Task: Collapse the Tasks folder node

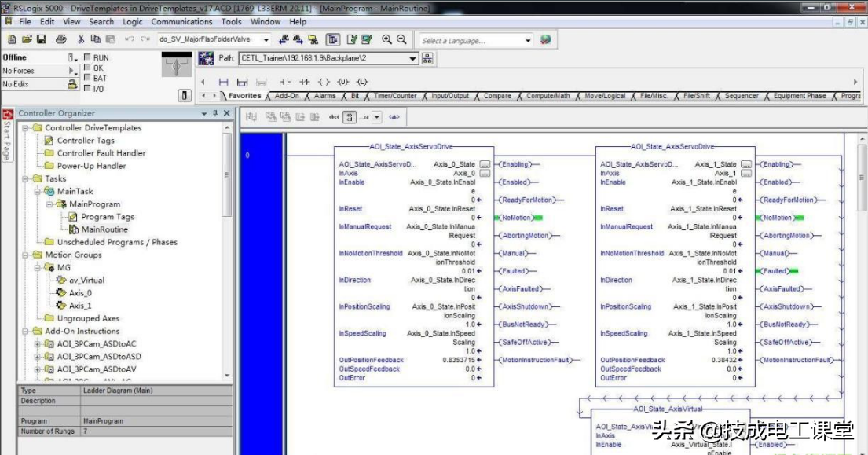Action: tap(25, 179)
